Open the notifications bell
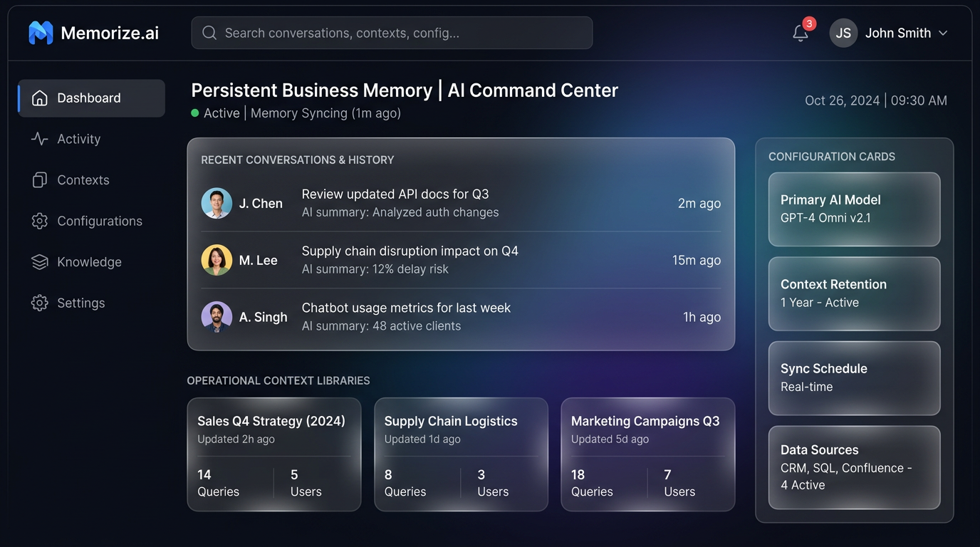980x547 pixels. (801, 33)
